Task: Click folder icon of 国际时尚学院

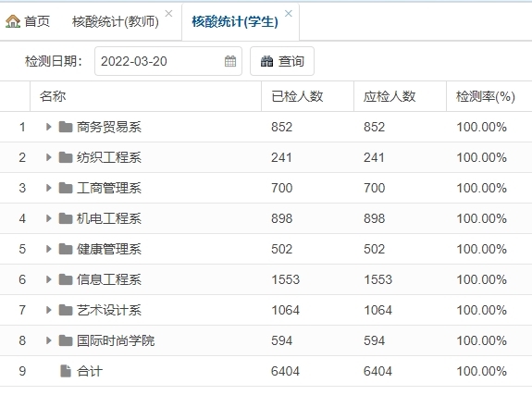Action: (x=66, y=340)
